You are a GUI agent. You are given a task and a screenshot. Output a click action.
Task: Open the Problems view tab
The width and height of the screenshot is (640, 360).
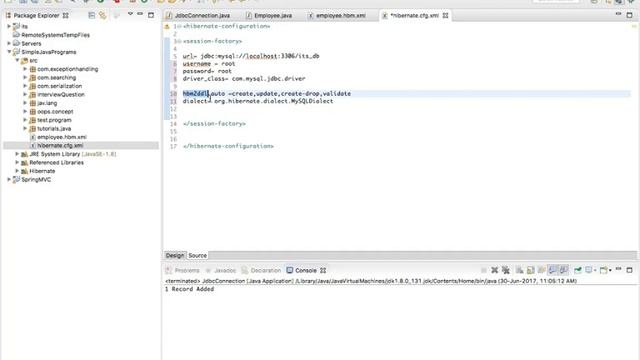tap(183, 271)
